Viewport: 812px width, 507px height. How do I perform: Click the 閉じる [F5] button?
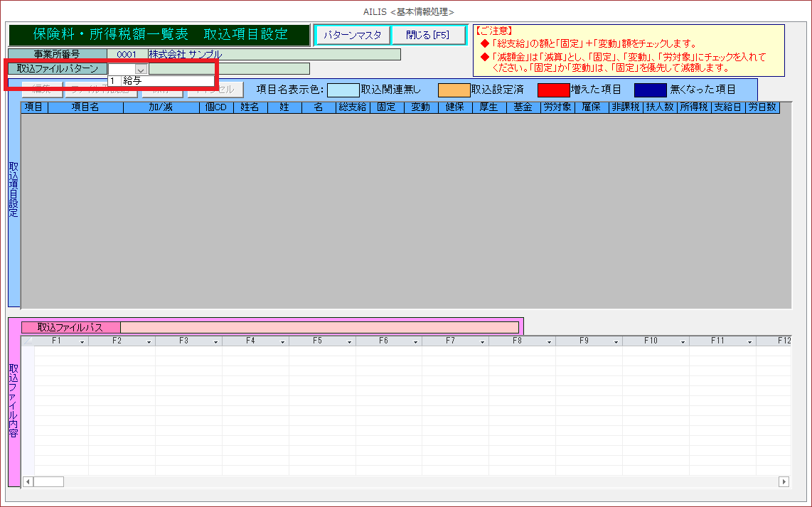[x=428, y=35]
